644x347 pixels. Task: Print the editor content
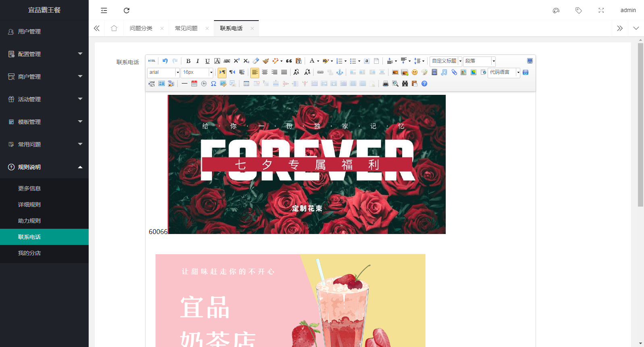click(x=386, y=84)
